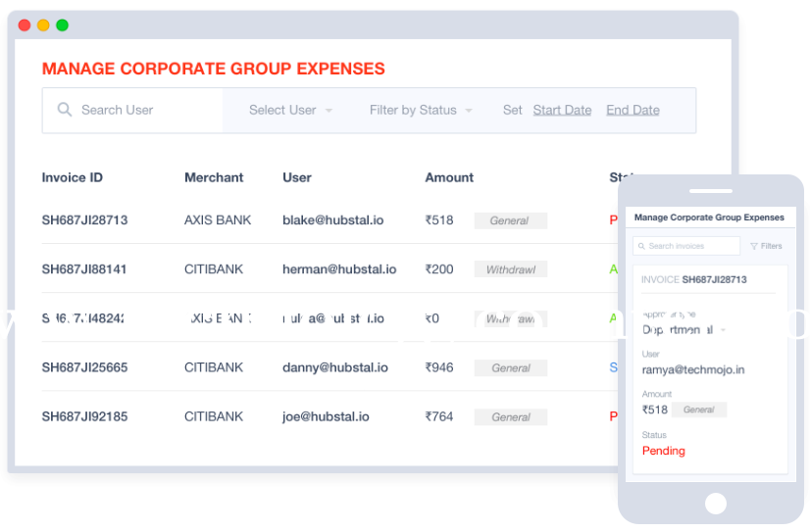The image size is (810, 532).
Task: Click the Search invoices field on the phone
Action: pos(686,246)
